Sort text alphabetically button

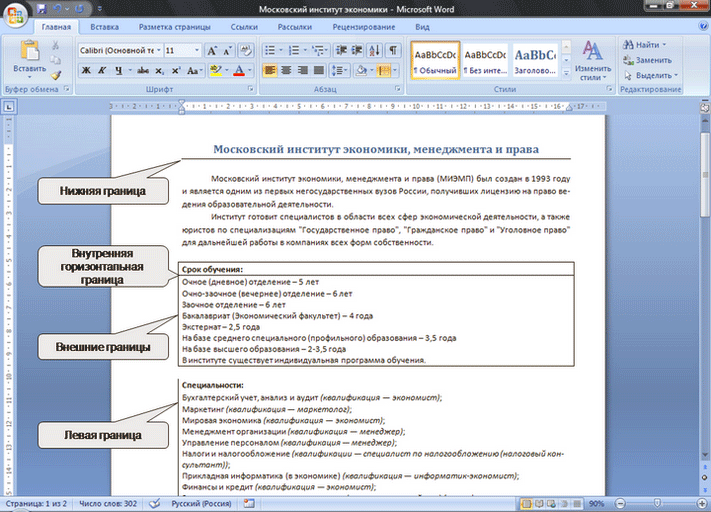point(375,50)
